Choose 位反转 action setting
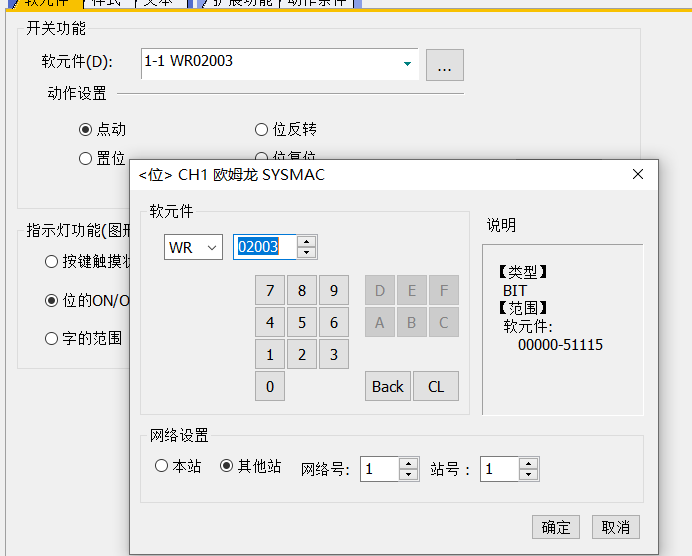The height and width of the screenshot is (556, 692). pyautogui.click(x=263, y=129)
